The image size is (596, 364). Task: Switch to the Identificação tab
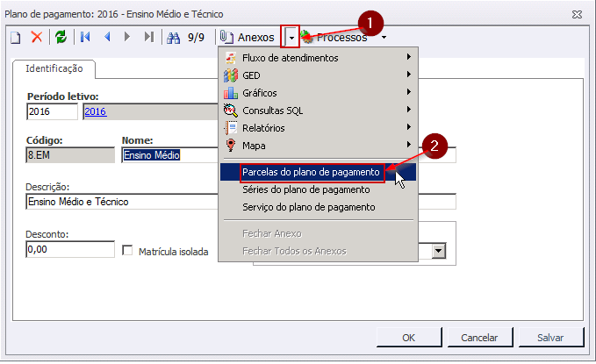click(54, 68)
